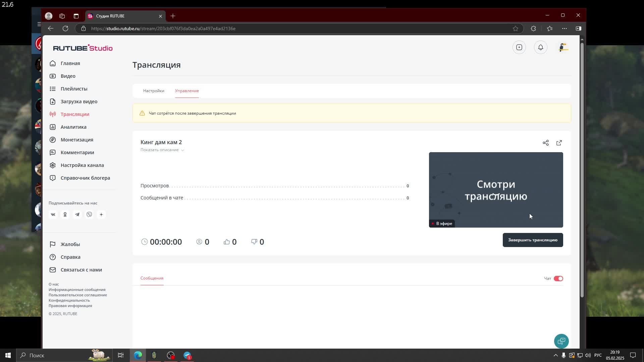The image size is (644, 362).
Task: Click the share icon for the stream
Action: [x=546, y=143]
